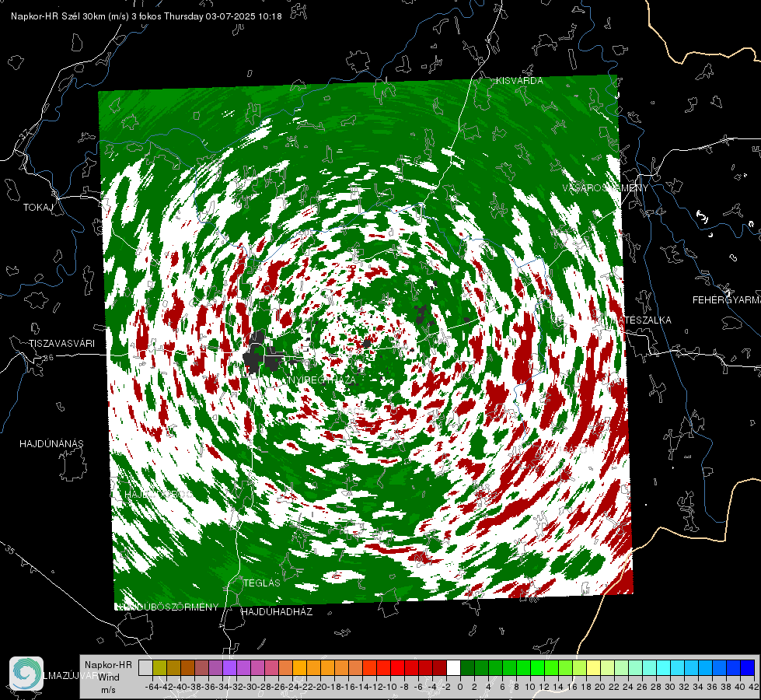The height and width of the screenshot is (700, 761).
Task: Click the TOKAJ city label
Action: pyautogui.click(x=38, y=208)
